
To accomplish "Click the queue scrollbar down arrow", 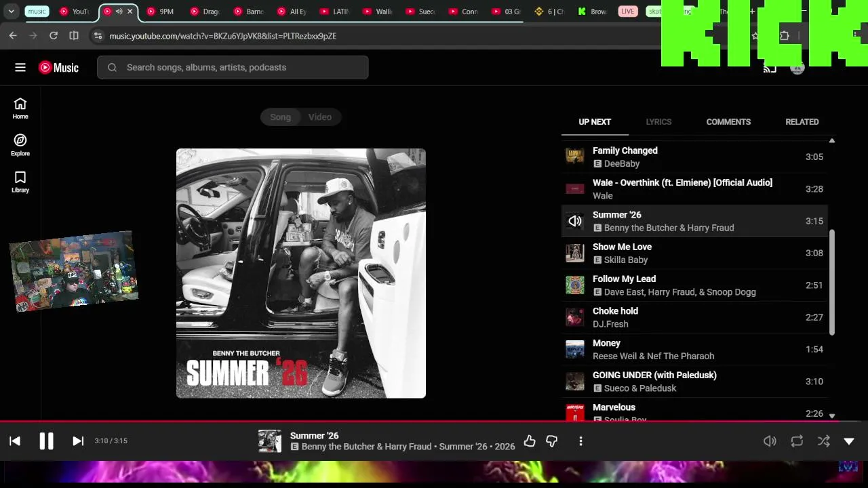I will [x=832, y=415].
